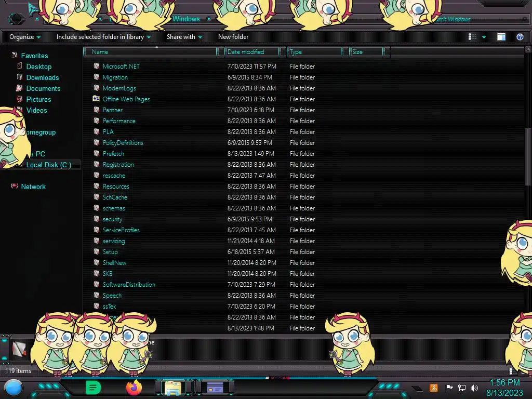Sort by the Date modified column header
Screen dimensions: 532x399
[x=252, y=52]
